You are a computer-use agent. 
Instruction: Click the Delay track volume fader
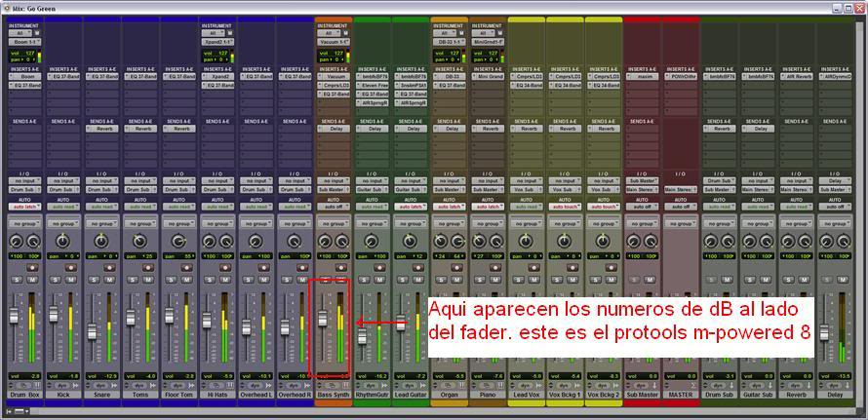coord(824,332)
